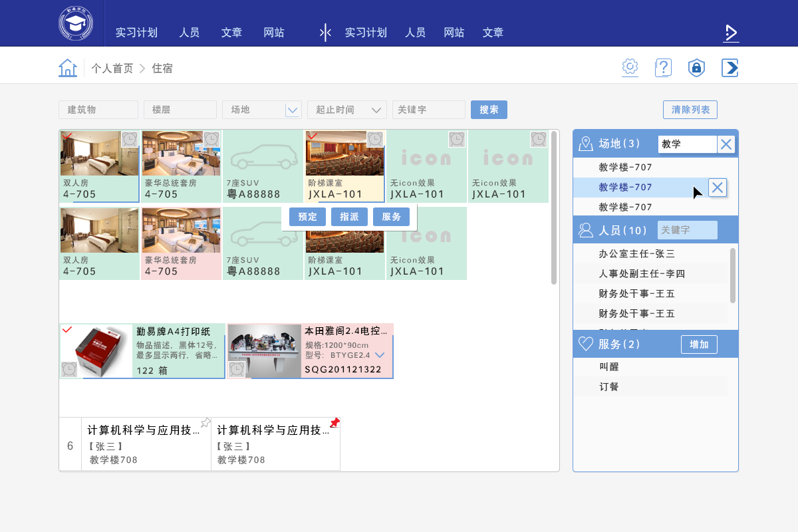
Task: Click the logout arrow icon
Action: click(730, 68)
